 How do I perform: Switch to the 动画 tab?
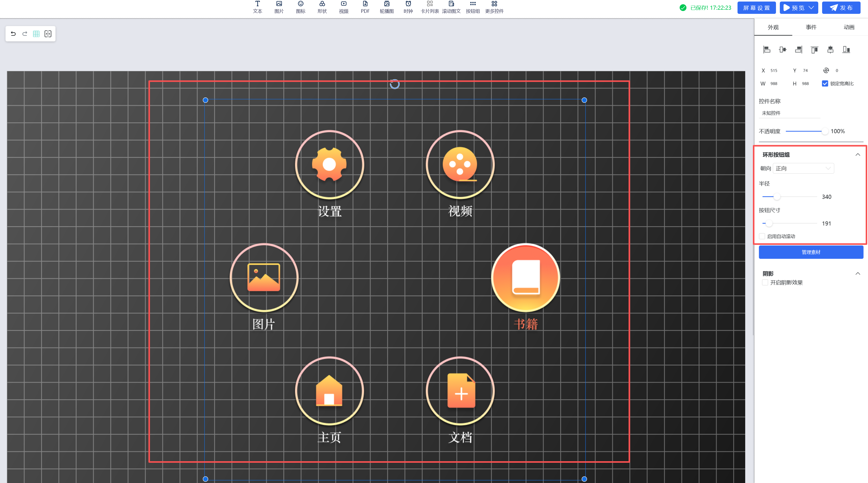[849, 27]
